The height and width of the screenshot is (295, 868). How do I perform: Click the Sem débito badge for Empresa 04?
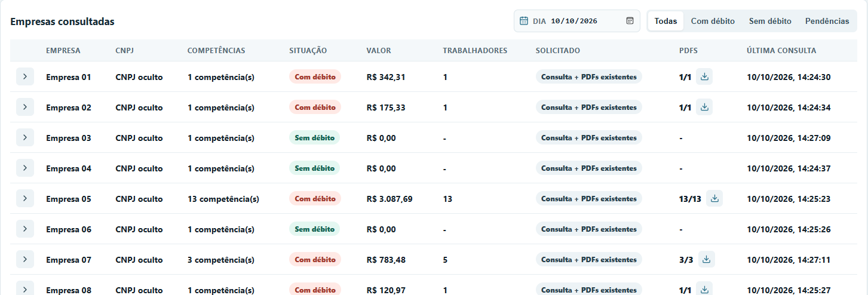point(314,168)
